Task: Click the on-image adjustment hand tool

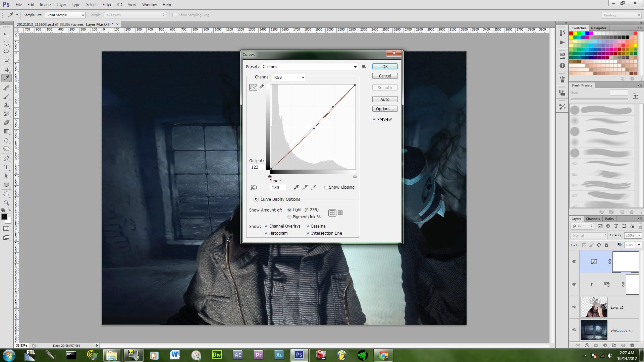Action: point(254,188)
